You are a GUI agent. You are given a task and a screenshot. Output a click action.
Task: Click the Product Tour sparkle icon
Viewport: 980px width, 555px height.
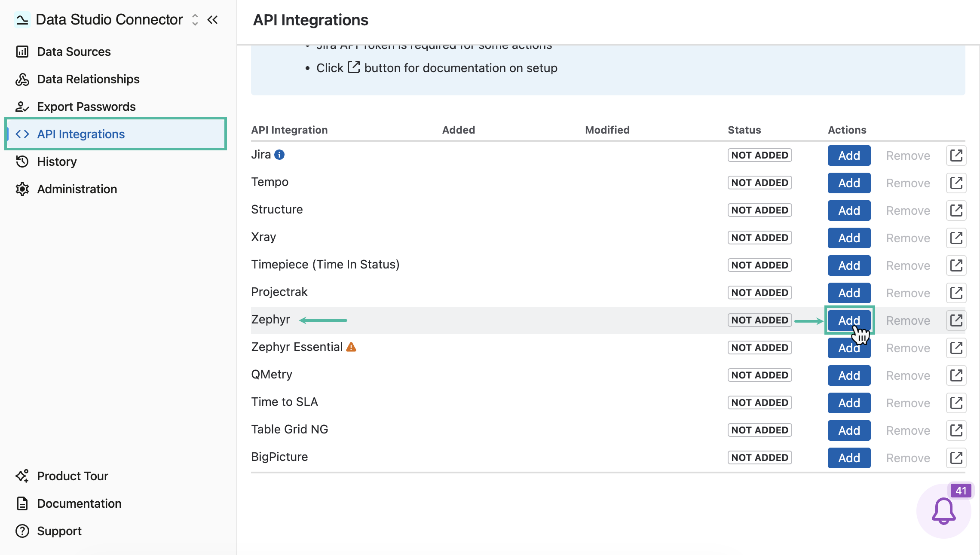[x=22, y=476]
